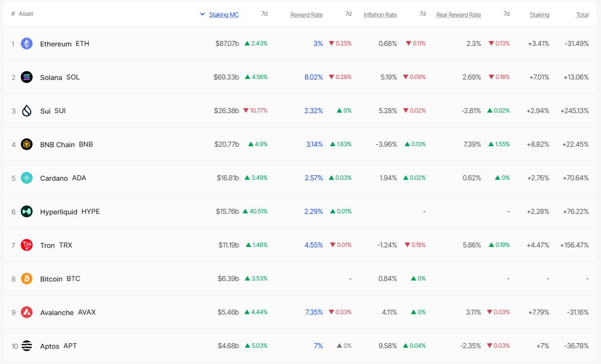Click Aptos's -36.78% total value
Screen dimensions: 601x364
pyautogui.click(x=577, y=346)
